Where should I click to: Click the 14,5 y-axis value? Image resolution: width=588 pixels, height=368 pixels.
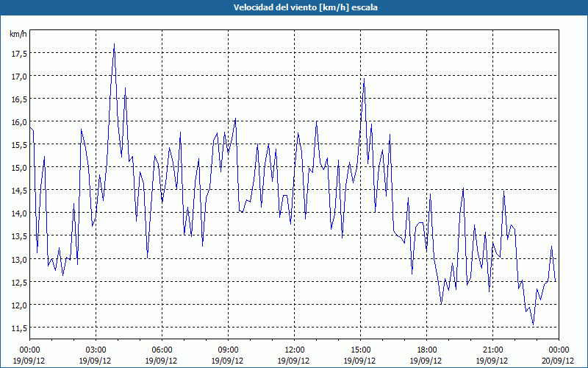20,191
